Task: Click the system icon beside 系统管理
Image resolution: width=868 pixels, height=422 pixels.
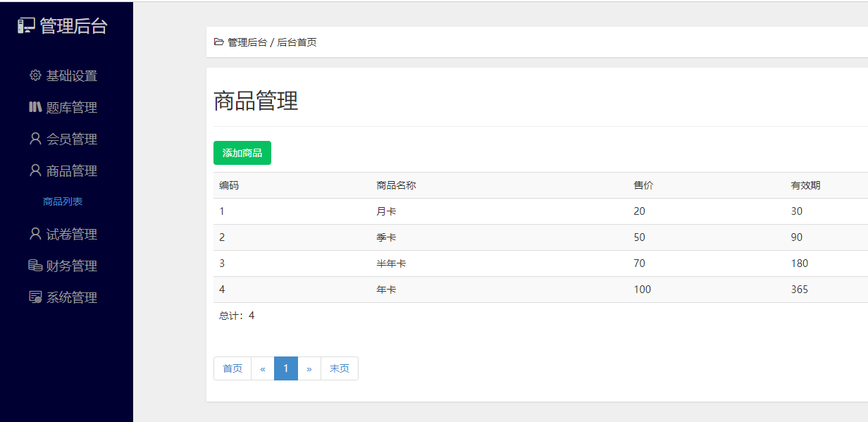Action: 35,297
